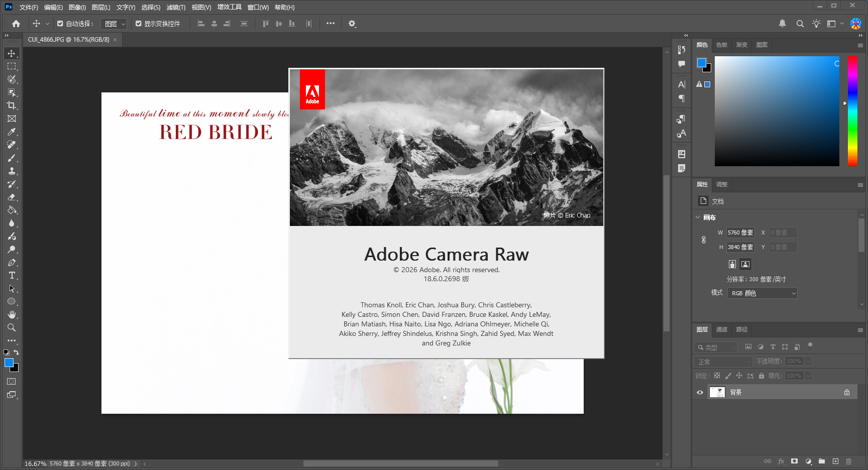Open the layer filter 类型 dropdown
The height and width of the screenshot is (470, 868).
click(716, 347)
